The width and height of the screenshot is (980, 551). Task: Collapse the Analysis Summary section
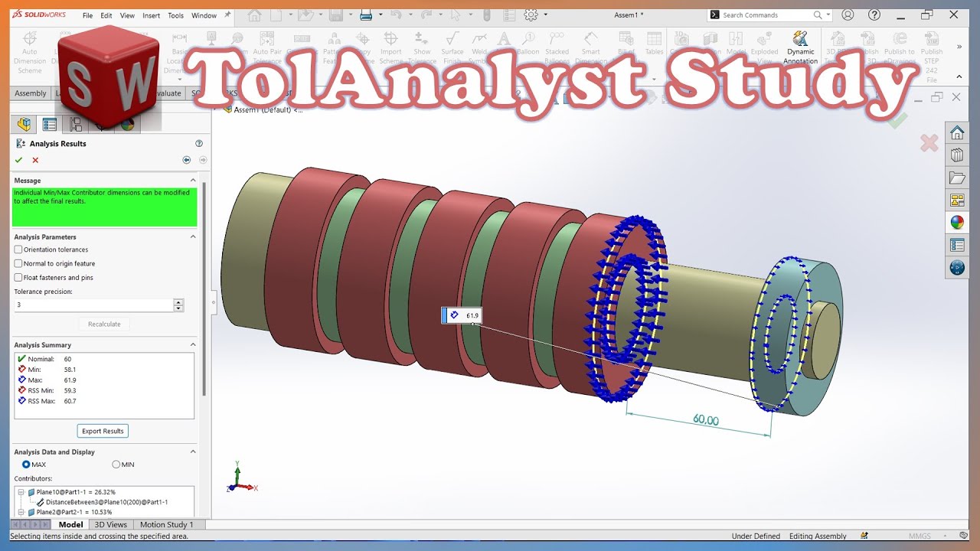pos(193,344)
